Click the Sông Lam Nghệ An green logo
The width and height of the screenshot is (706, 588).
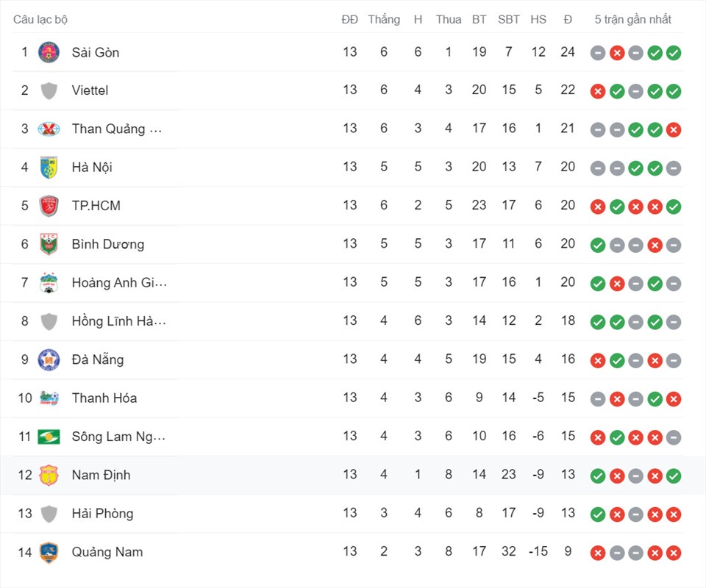click(49, 437)
